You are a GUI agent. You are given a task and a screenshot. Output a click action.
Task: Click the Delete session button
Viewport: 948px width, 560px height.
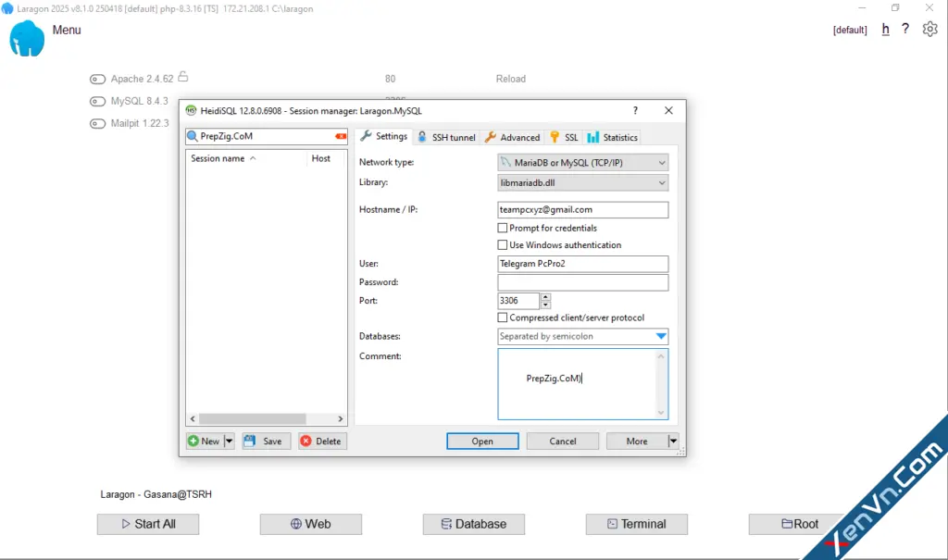322,442
